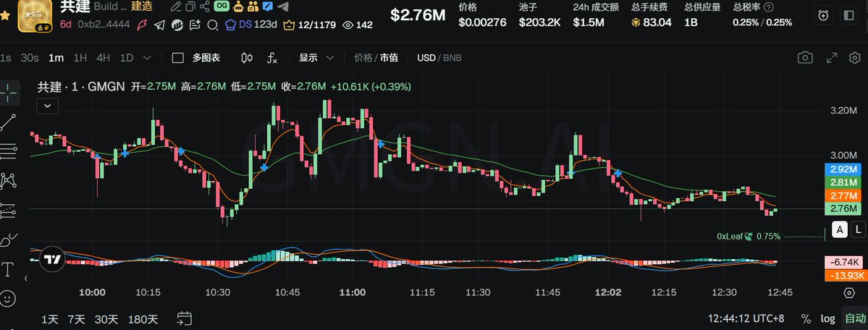Open chart settings hexagon icon
Viewport: 868px width, 330px height.
pyautogui.click(x=855, y=58)
